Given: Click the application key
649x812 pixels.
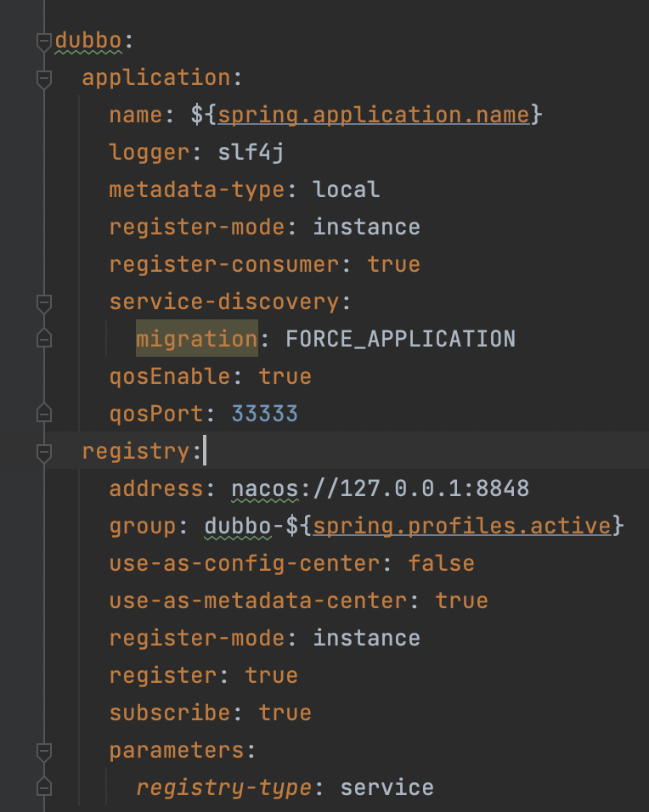Looking at the screenshot, I should tap(156, 77).
